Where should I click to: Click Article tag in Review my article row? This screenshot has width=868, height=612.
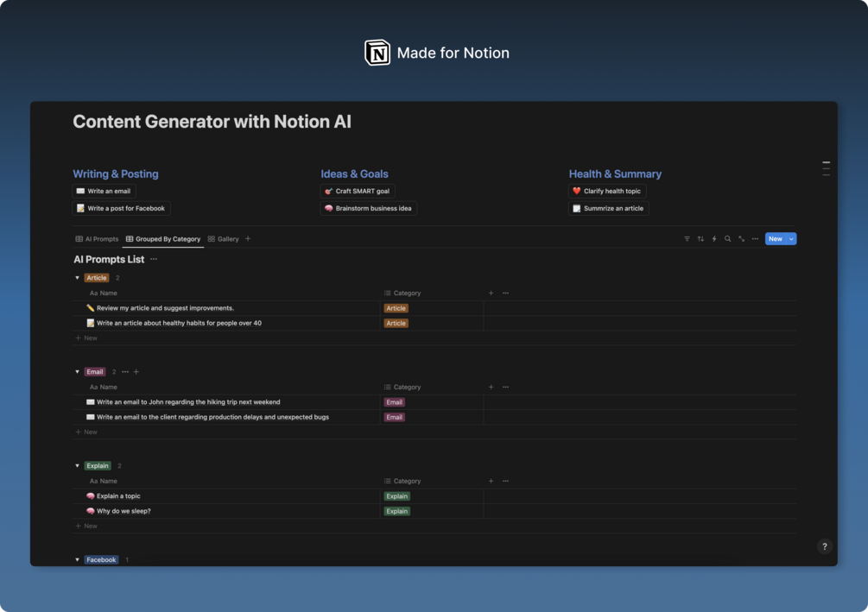click(396, 308)
